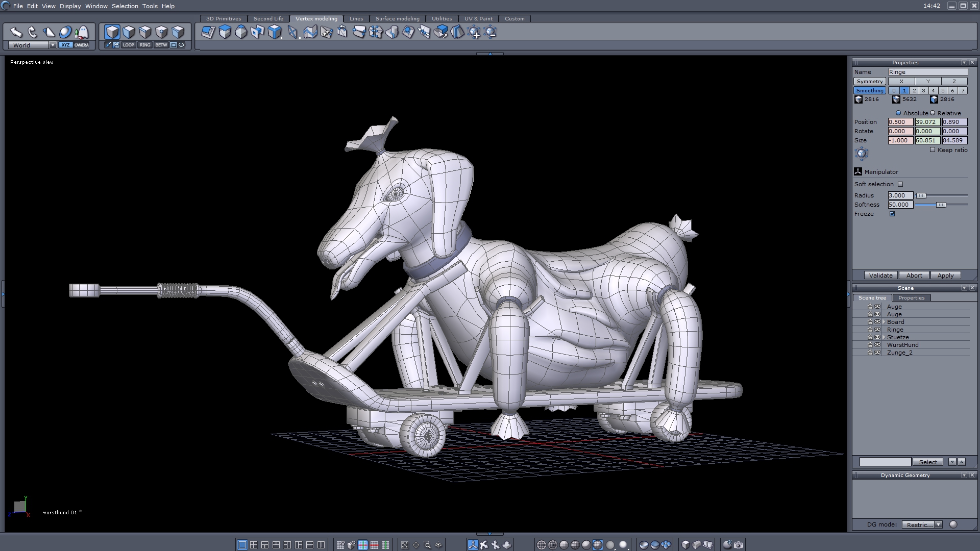980x551 pixels.
Task: Click the Name input field
Action: pos(927,72)
